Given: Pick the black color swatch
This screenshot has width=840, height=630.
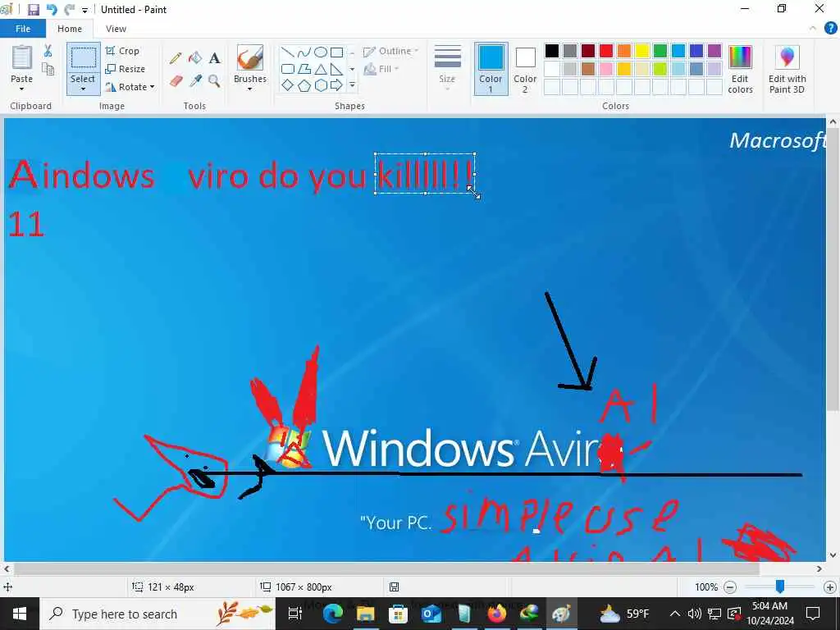Looking at the screenshot, I should click(552, 51).
